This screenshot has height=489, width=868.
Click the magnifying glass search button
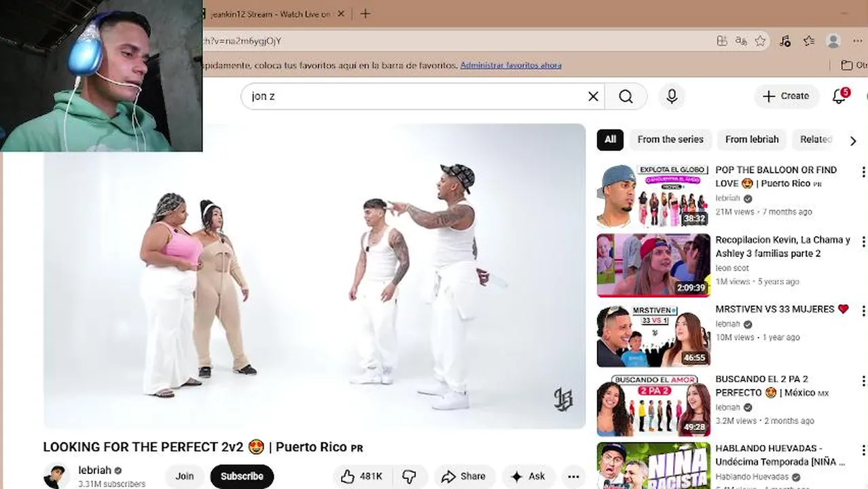(x=626, y=96)
